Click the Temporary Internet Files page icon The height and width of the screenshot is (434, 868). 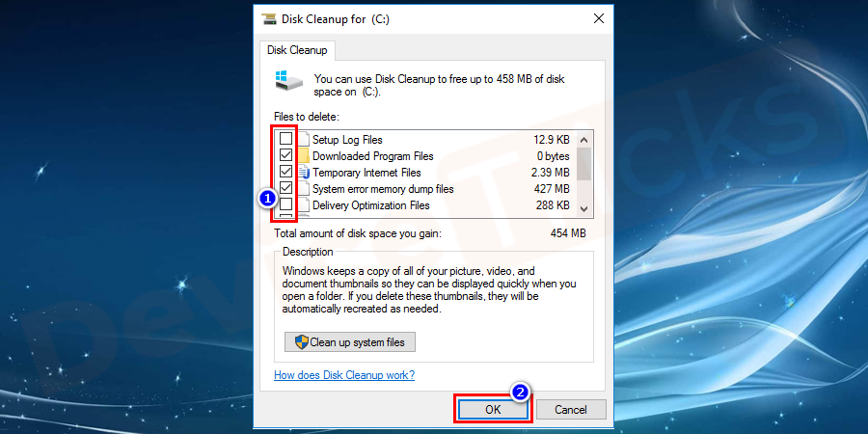[x=303, y=173]
